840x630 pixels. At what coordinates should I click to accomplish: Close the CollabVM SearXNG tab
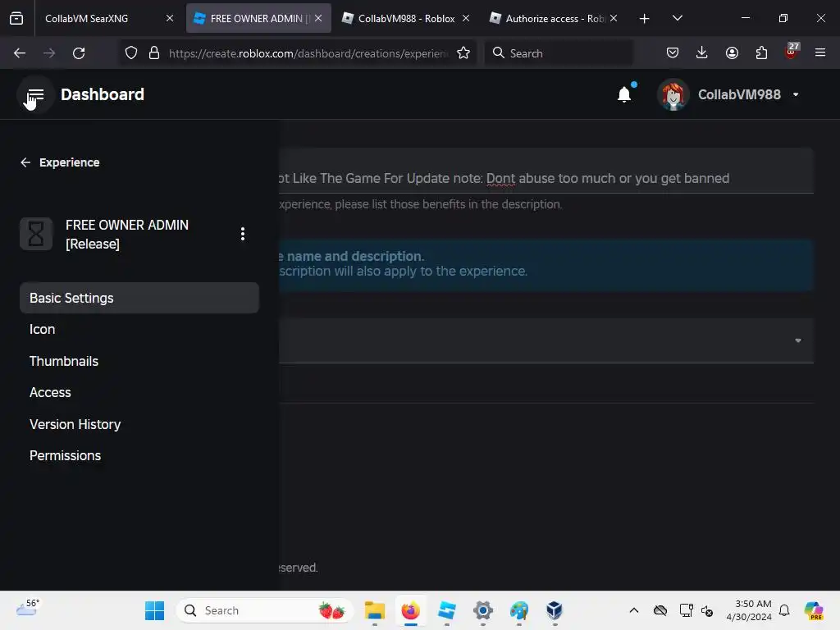[170, 18]
